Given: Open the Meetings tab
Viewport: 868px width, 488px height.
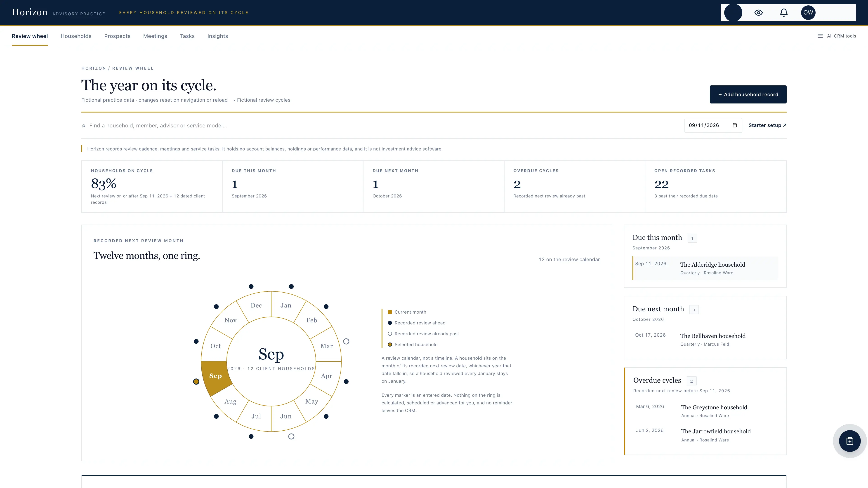Looking at the screenshot, I should (x=155, y=36).
